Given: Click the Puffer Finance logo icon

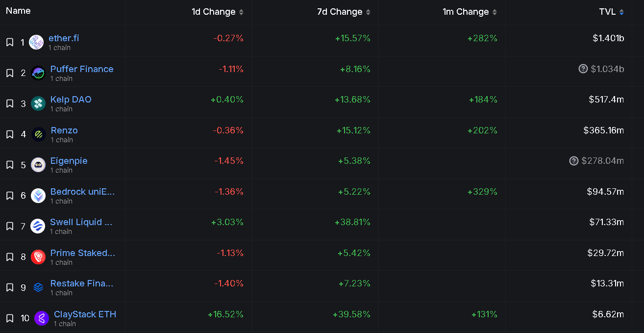Looking at the screenshot, I should 38,73.
